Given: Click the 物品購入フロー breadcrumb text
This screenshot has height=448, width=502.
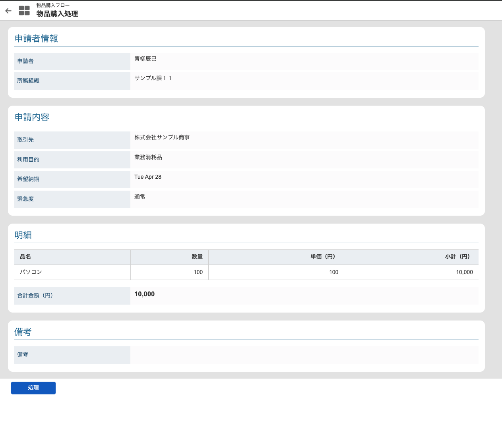Looking at the screenshot, I should click(x=53, y=5).
